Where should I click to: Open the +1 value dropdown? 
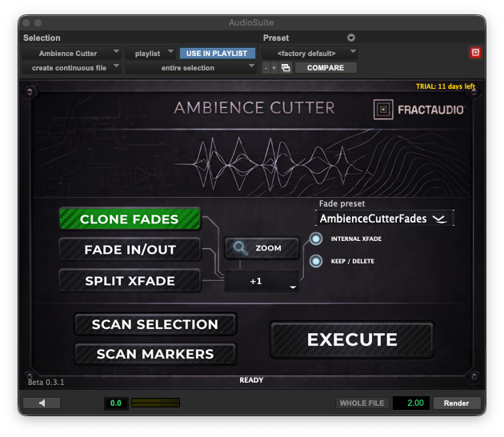[262, 281]
